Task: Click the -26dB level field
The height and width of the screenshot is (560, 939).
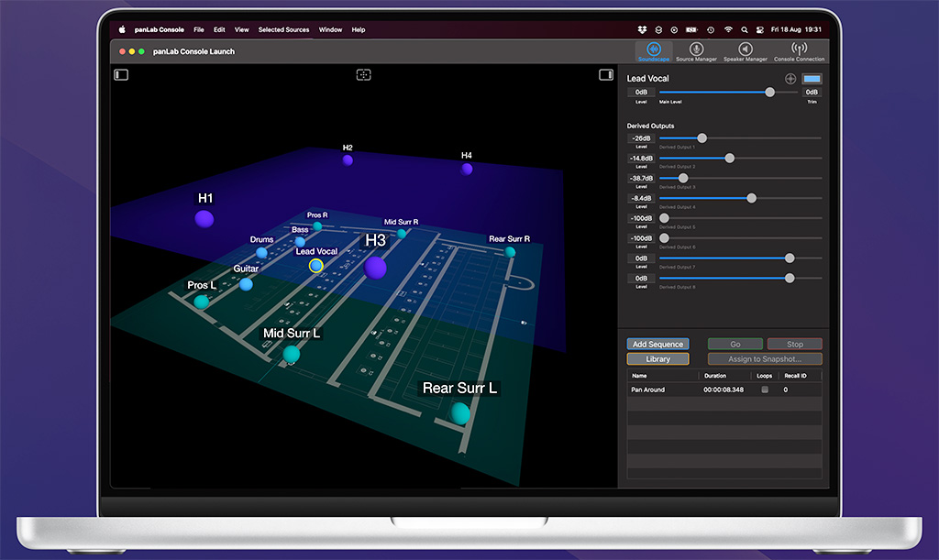Action: (641, 138)
